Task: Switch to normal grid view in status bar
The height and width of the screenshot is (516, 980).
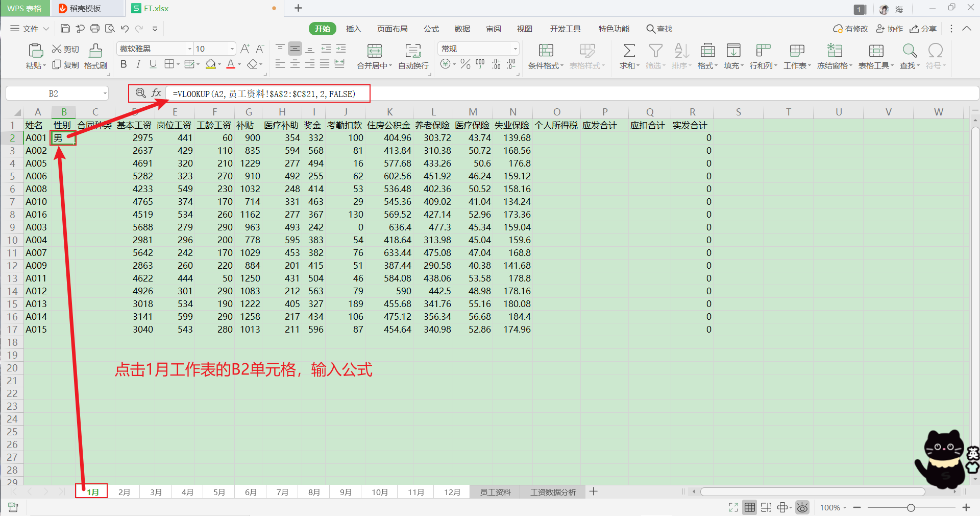Action: (749, 507)
